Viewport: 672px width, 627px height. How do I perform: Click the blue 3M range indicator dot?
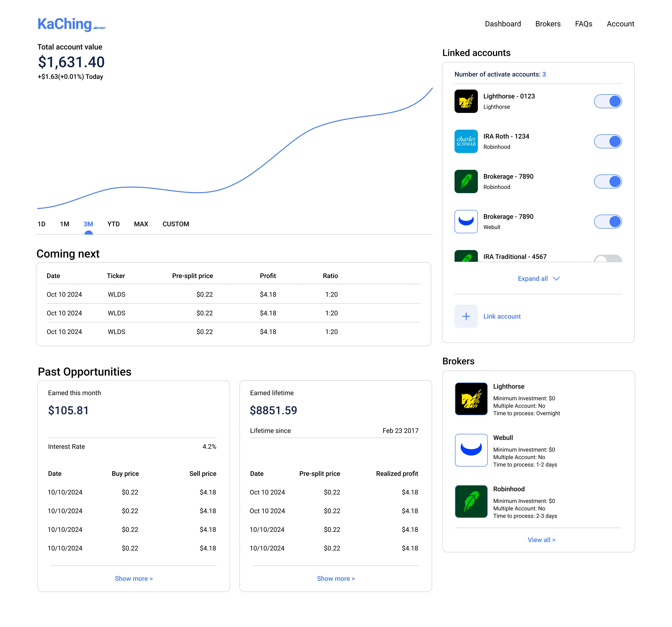pyautogui.click(x=89, y=233)
